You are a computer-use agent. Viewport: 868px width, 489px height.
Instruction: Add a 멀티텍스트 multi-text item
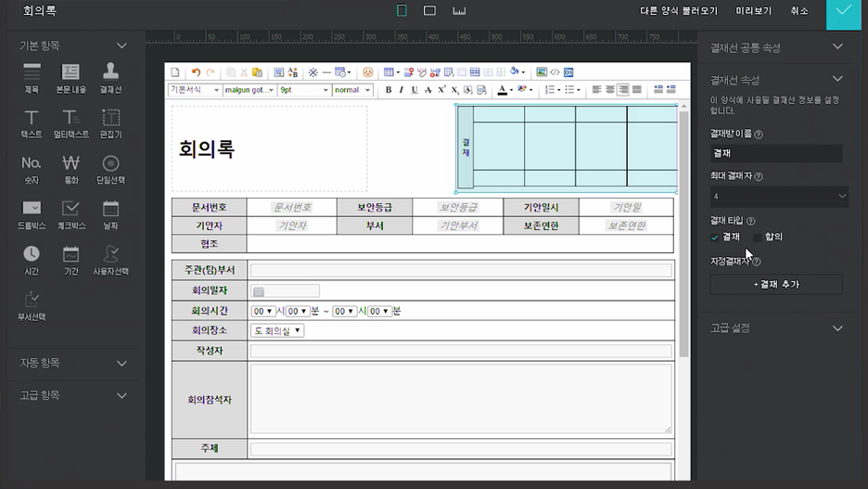pyautogui.click(x=70, y=123)
